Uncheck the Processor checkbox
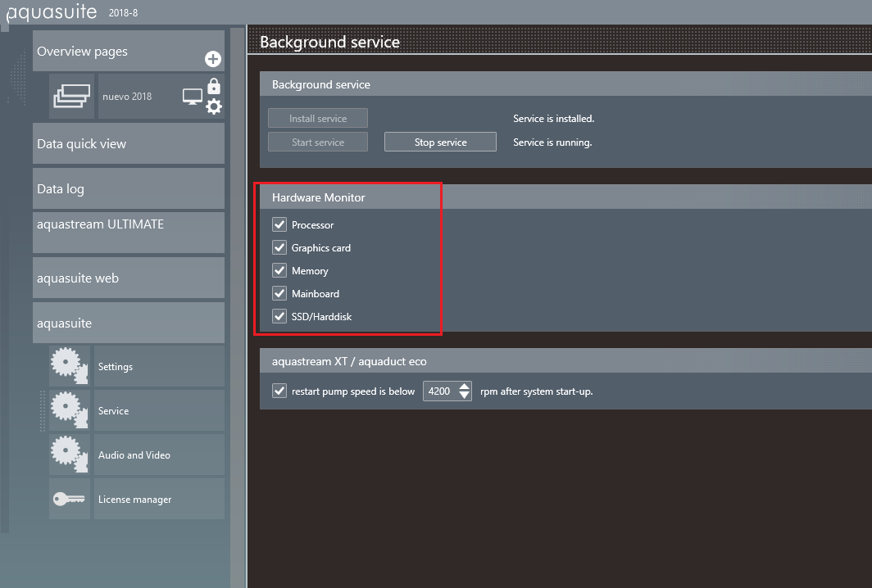This screenshot has height=588, width=872. tap(279, 224)
